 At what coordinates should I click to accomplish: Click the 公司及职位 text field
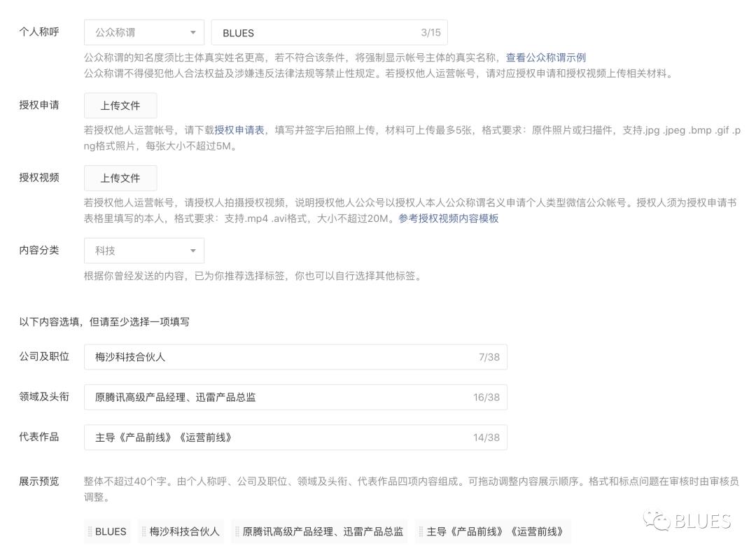pyautogui.click(x=294, y=356)
